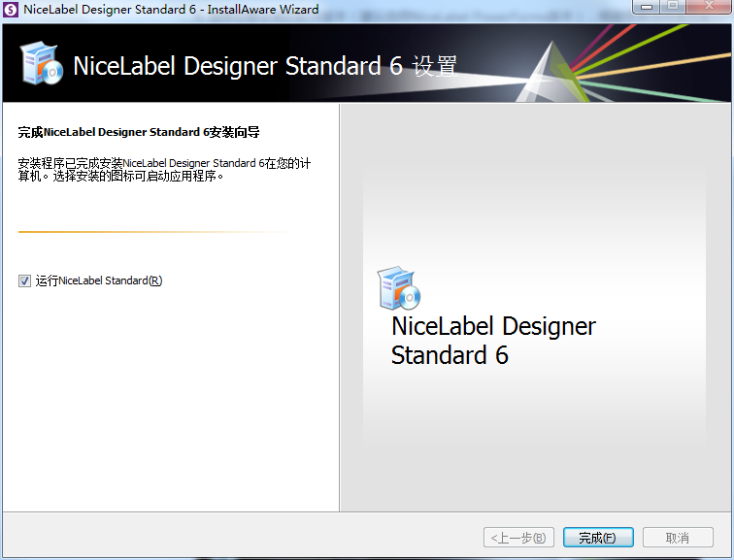The width and height of the screenshot is (734, 560).
Task: Click the 运行NiceLabel Standard(R) label text
Action: [x=99, y=280]
